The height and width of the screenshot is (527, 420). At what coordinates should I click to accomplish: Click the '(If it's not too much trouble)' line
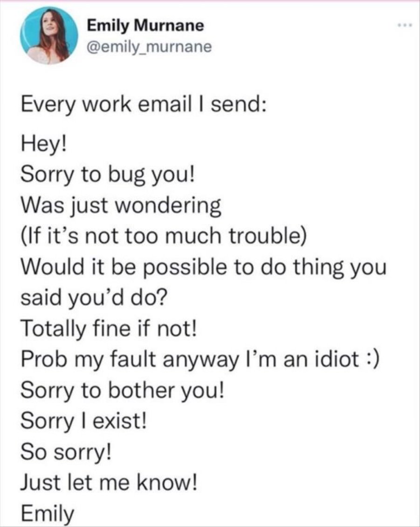[164, 236]
